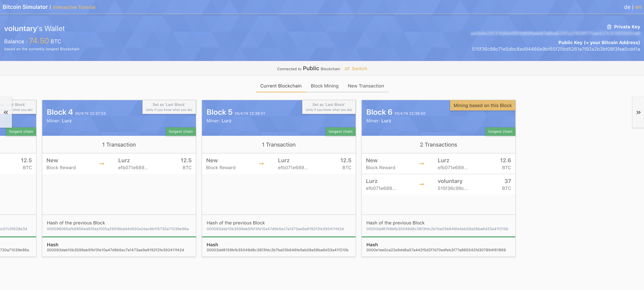Select the Current Blockchain tab

point(281,86)
